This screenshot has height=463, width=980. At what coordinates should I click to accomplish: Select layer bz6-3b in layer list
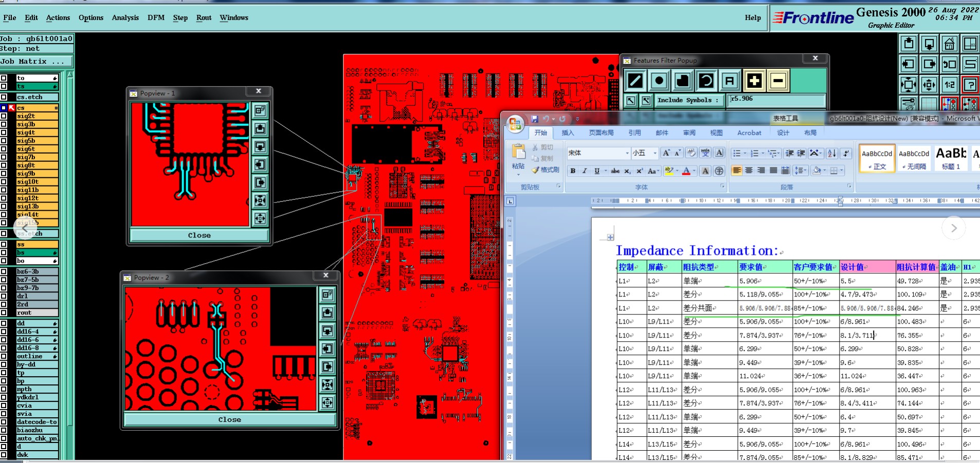pyautogui.click(x=37, y=271)
